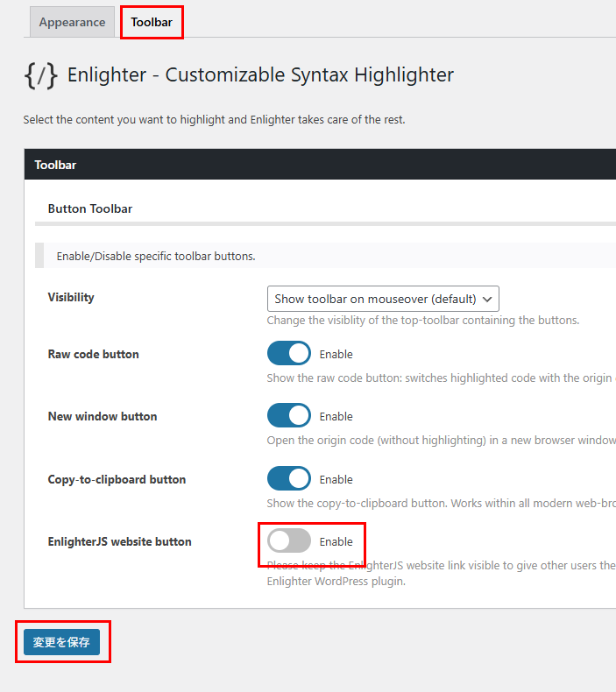Click the Enable label beside Raw code toggle
Image resolution: width=616 pixels, height=692 pixels.
[x=336, y=355]
